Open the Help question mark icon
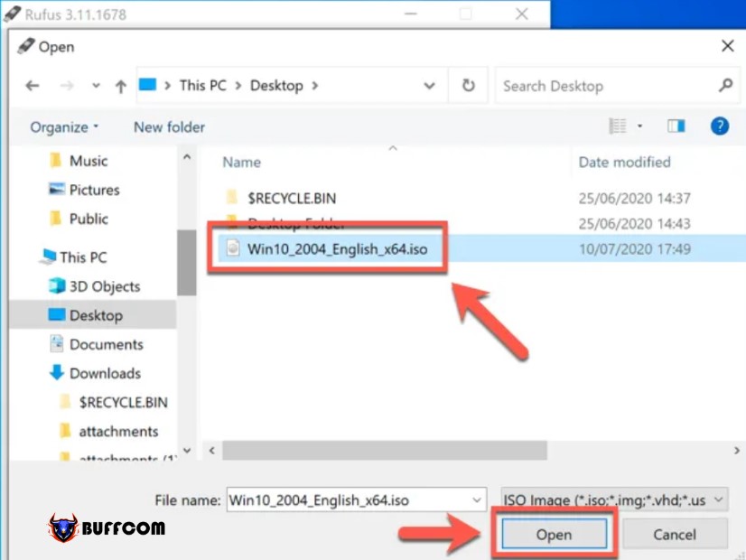The height and width of the screenshot is (560, 746). (x=720, y=126)
